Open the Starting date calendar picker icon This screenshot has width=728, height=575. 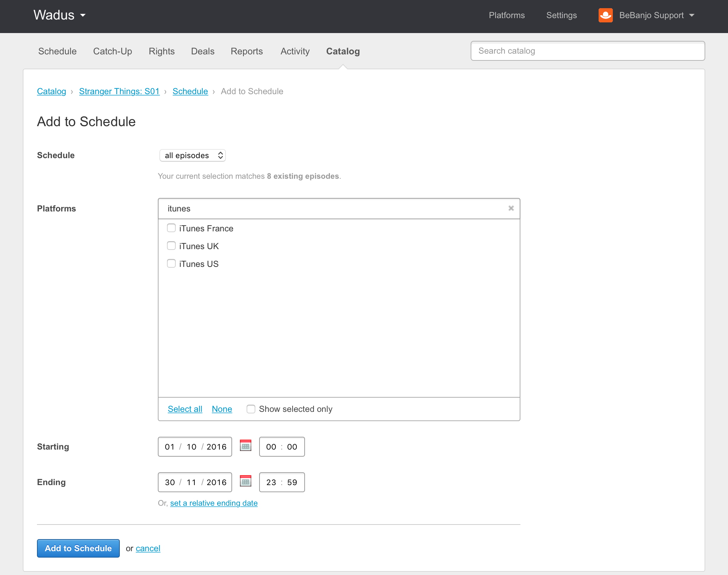(246, 446)
